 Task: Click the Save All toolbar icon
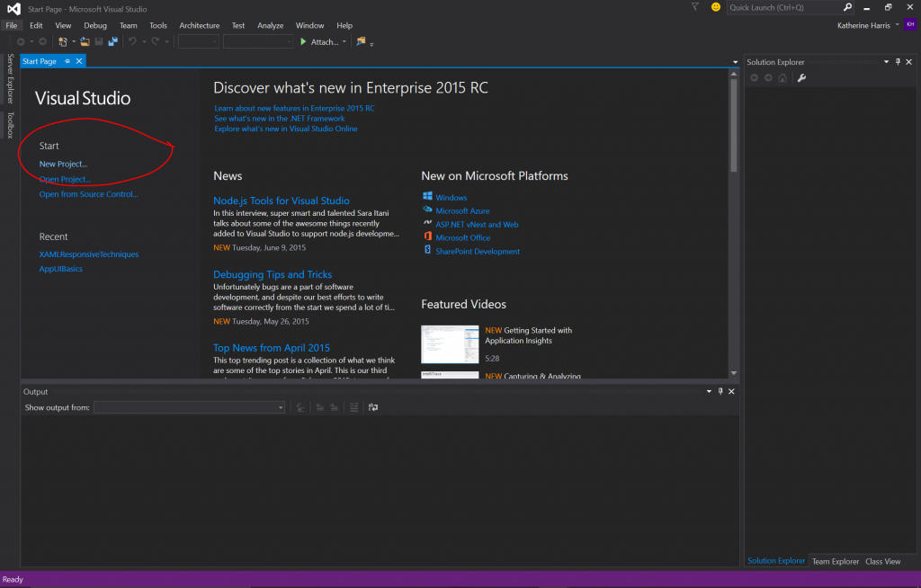[x=112, y=41]
